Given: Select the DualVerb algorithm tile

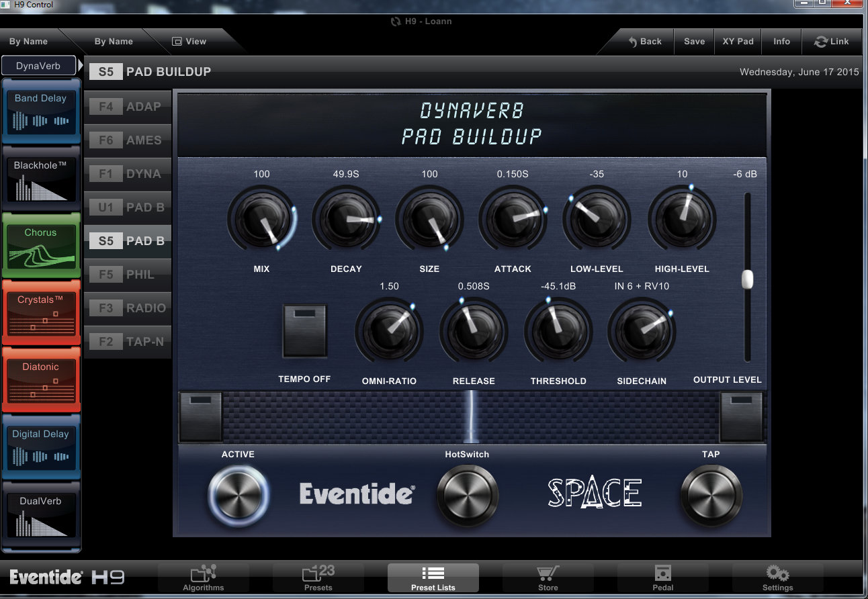Looking at the screenshot, I should 41,516.
